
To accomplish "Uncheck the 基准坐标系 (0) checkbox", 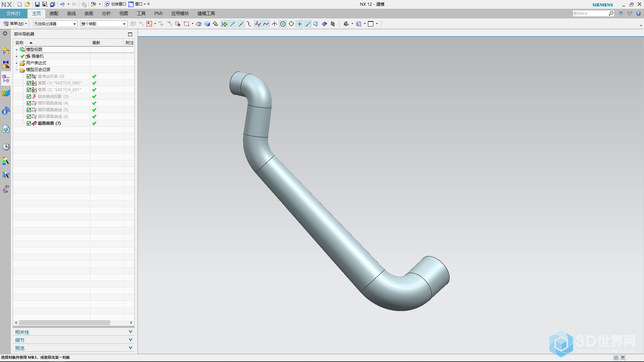I will tap(29, 76).
